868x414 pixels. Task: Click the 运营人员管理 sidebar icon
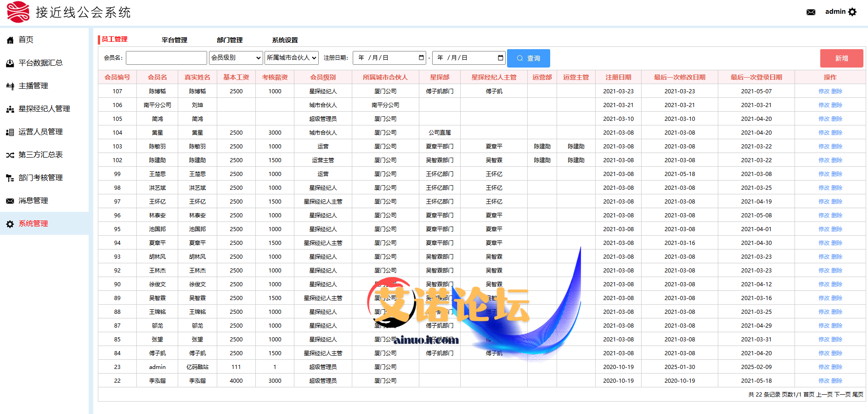10,132
